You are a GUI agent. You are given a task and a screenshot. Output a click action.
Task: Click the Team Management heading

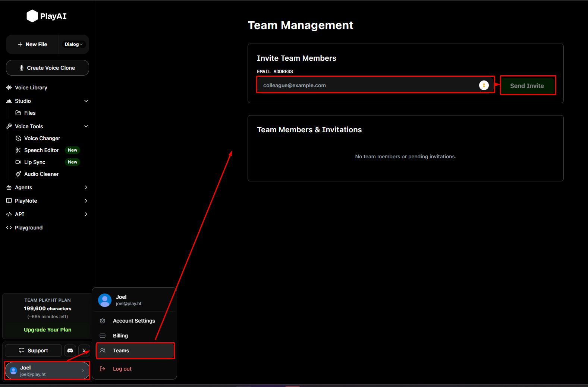point(301,25)
